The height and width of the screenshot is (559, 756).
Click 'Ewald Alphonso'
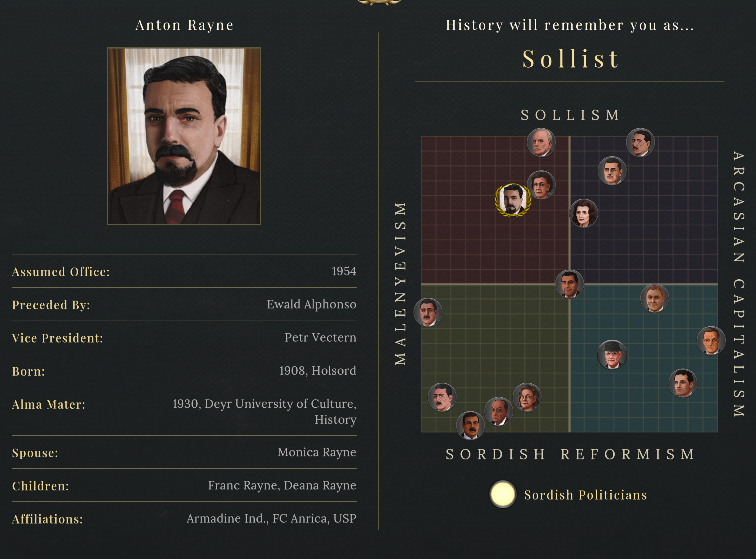point(311,305)
